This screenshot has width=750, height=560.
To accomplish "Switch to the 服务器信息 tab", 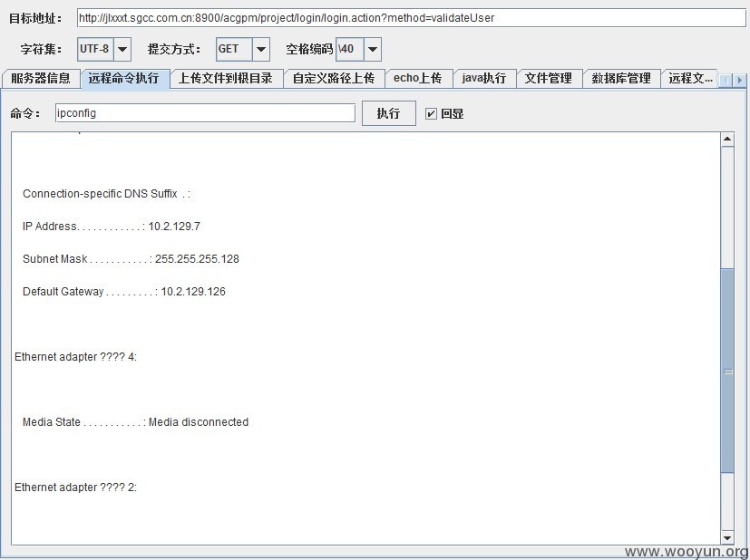I will (x=41, y=78).
